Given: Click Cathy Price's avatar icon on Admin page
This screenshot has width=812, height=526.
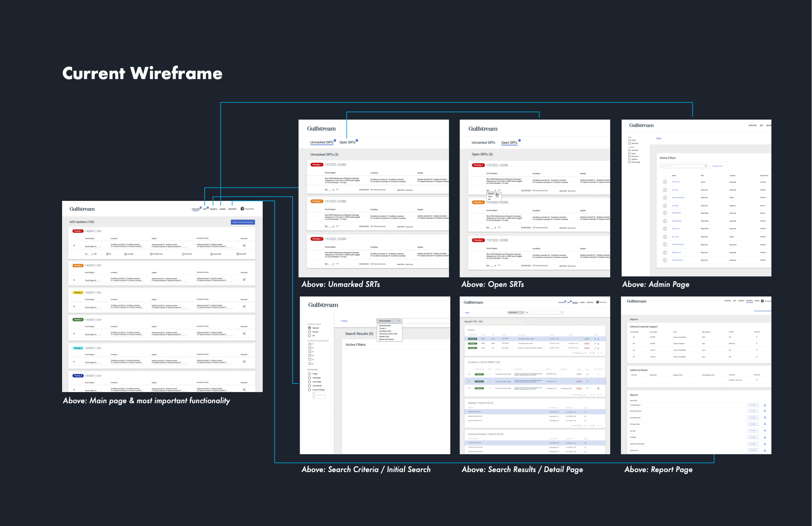Looking at the screenshot, I should pyautogui.click(x=665, y=229).
